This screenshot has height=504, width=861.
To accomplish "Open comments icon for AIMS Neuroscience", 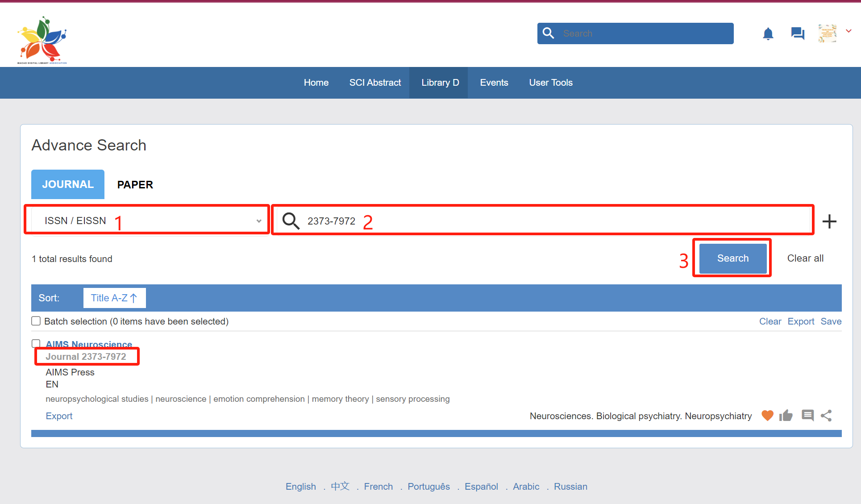I will (807, 416).
